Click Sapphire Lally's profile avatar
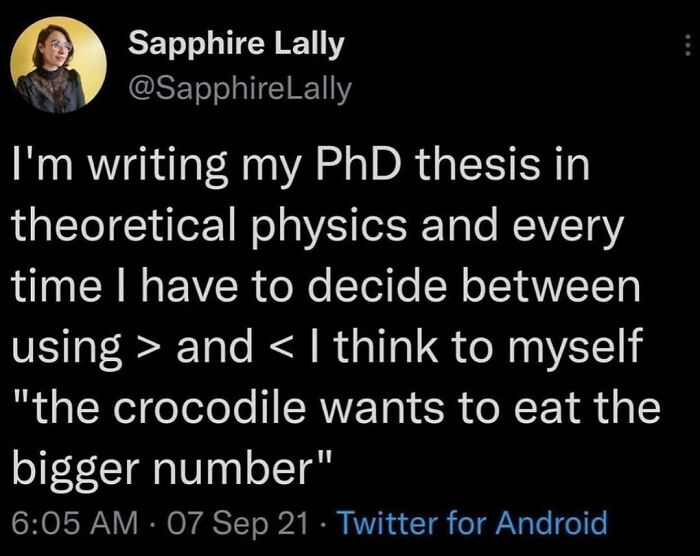Image resolution: width=700 pixels, height=556 pixels. 59,64
